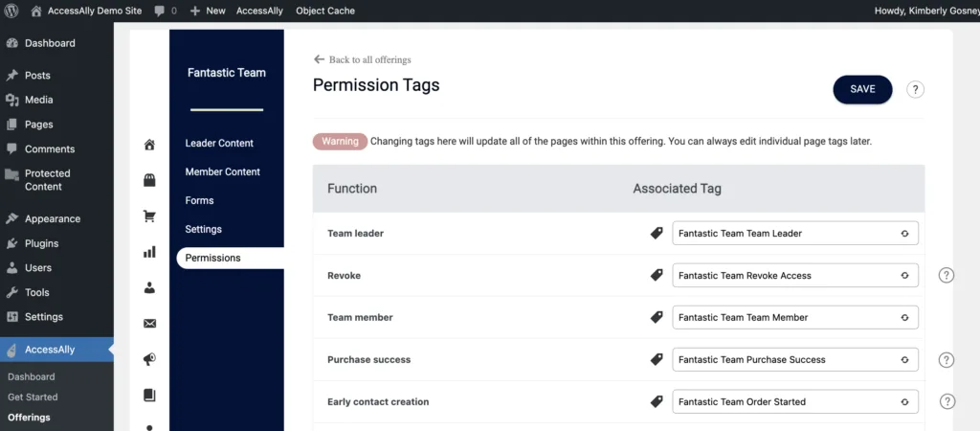Viewport: 980px width, 431px height.
Task: Click tag icon in Early contact creation row
Action: tap(657, 401)
